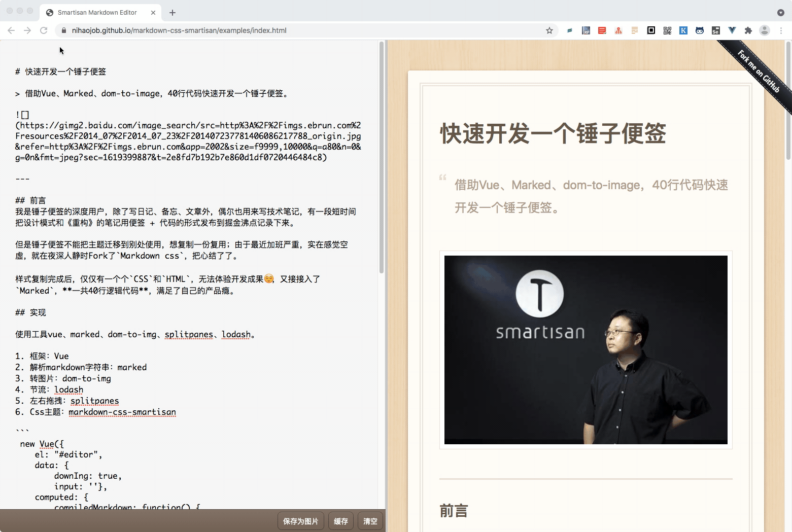792x532 pixels.
Task: Open the Selenium Se extension icon
Action: click(x=716, y=30)
